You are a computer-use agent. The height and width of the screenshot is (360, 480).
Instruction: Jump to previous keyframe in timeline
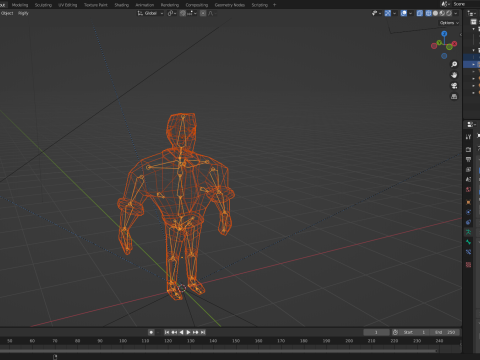pyautogui.click(x=174, y=332)
